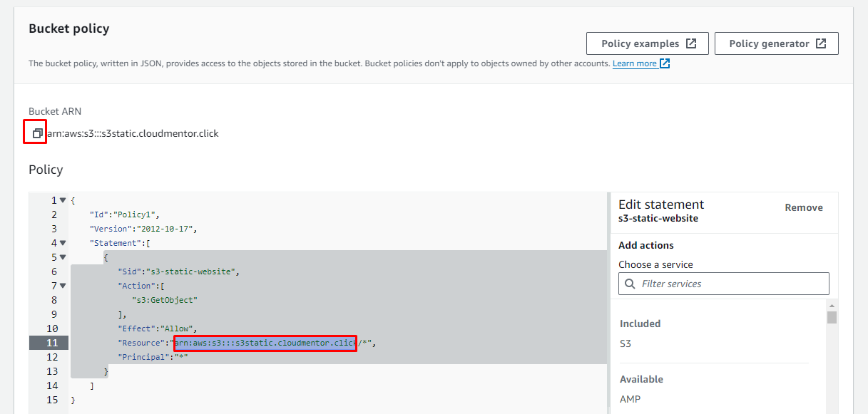The height and width of the screenshot is (414, 868).
Task: Click line number 11 in the editor gutter
Action: click(x=51, y=343)
